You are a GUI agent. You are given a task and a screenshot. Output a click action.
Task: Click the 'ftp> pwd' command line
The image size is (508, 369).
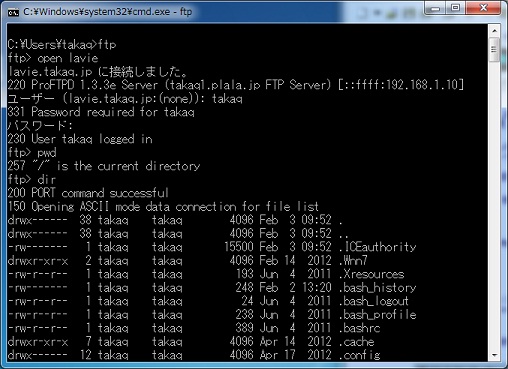[x=32, y=152]
